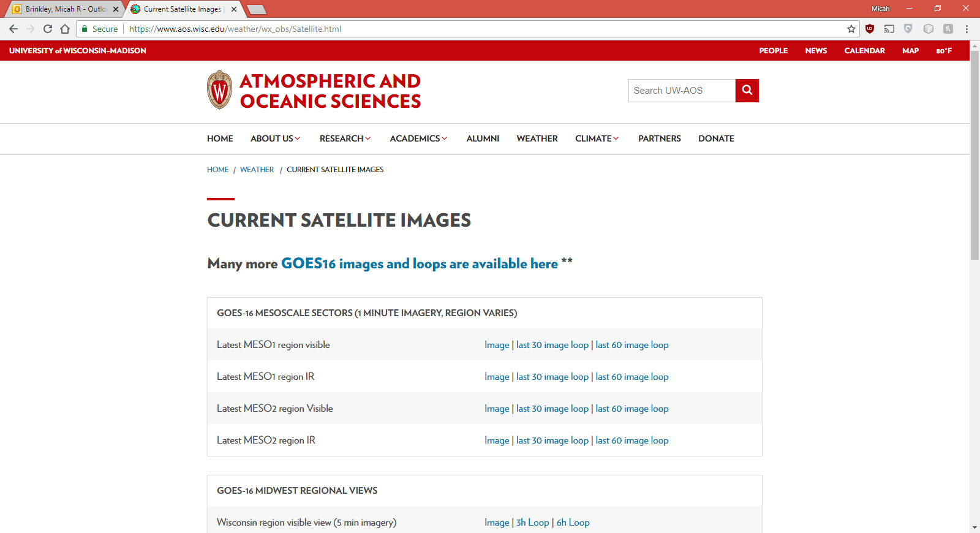The image size is (980, 533).
Task: Click the Atmospheric and Oceanic Sciences title
Action: tap(330, 91)
